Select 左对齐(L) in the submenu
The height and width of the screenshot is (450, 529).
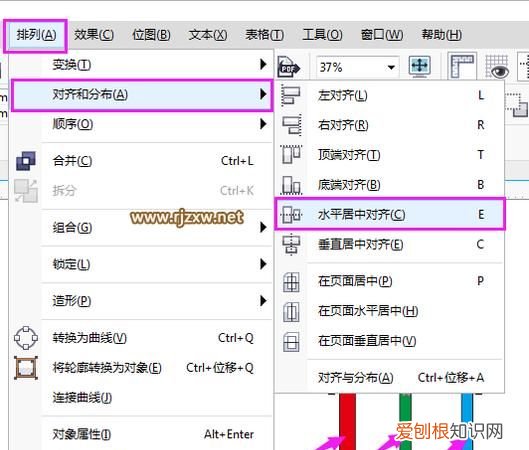coord(390,96)
